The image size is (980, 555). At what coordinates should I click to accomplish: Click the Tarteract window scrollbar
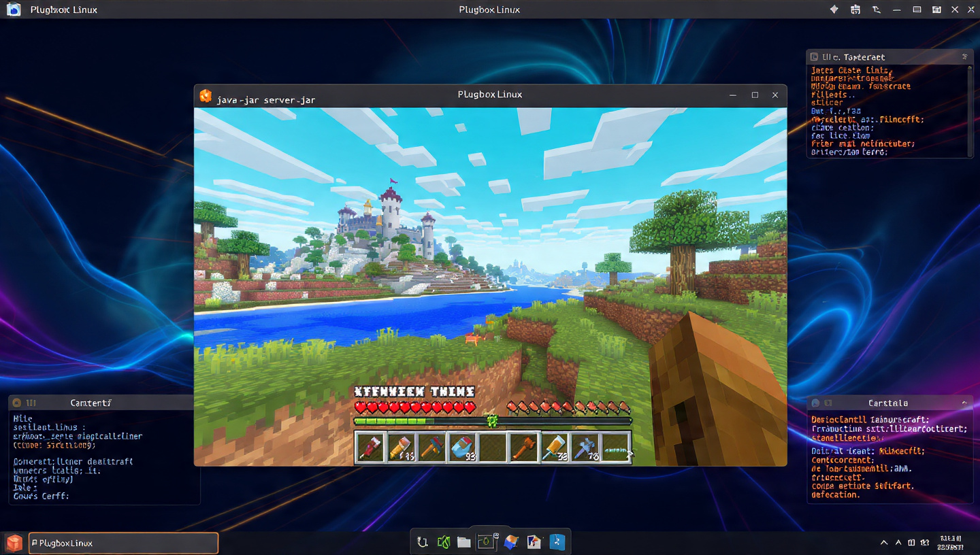[x=970, y=110]
